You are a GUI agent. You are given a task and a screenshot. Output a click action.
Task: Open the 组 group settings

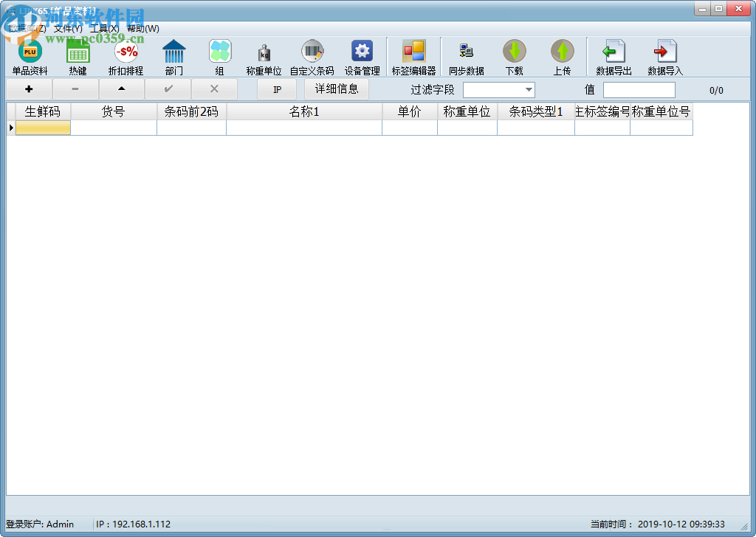click(220, 55)
